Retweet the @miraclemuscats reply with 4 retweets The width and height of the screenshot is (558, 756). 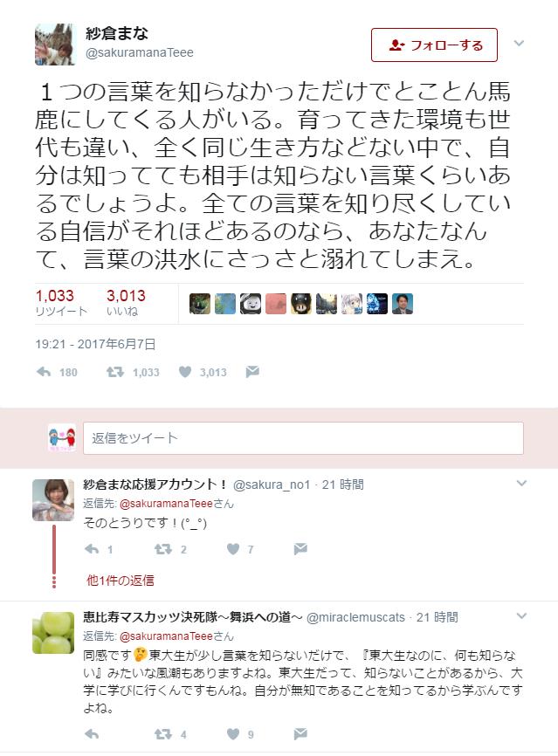tap(163, 734)
